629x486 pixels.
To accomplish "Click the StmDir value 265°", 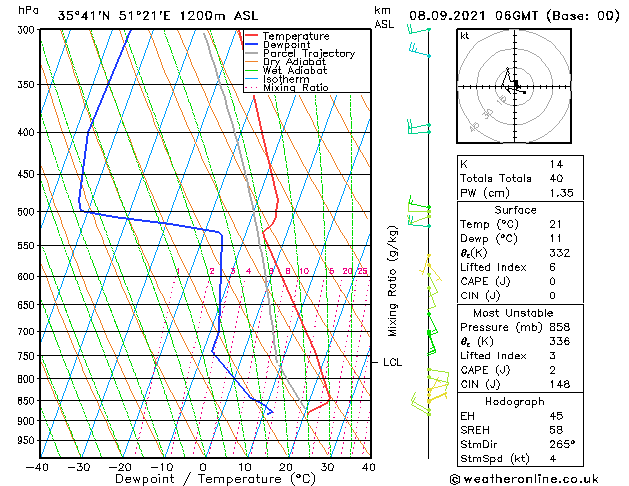I will point(562,444).
